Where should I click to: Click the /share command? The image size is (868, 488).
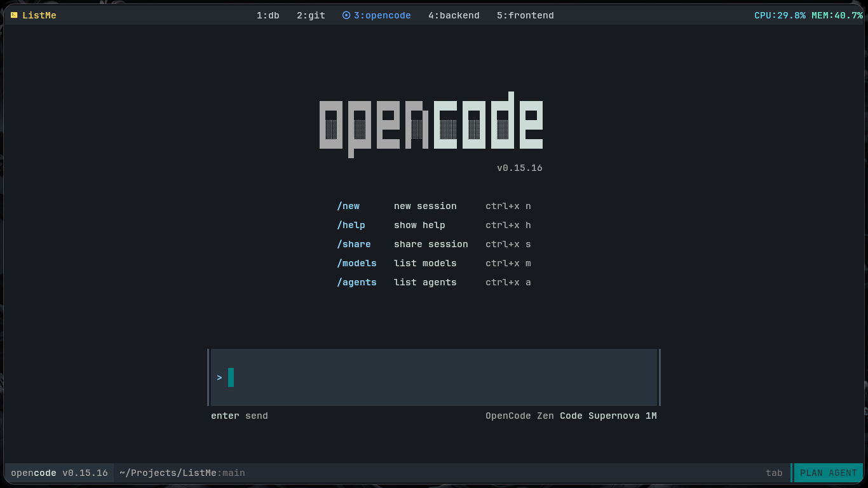click(354, 245)
